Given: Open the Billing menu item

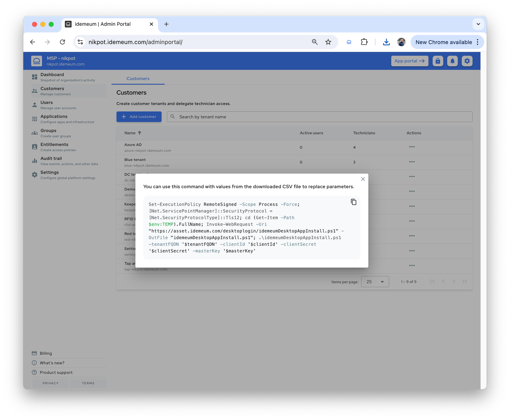Looking at the screenshot, I should point(46,353).
